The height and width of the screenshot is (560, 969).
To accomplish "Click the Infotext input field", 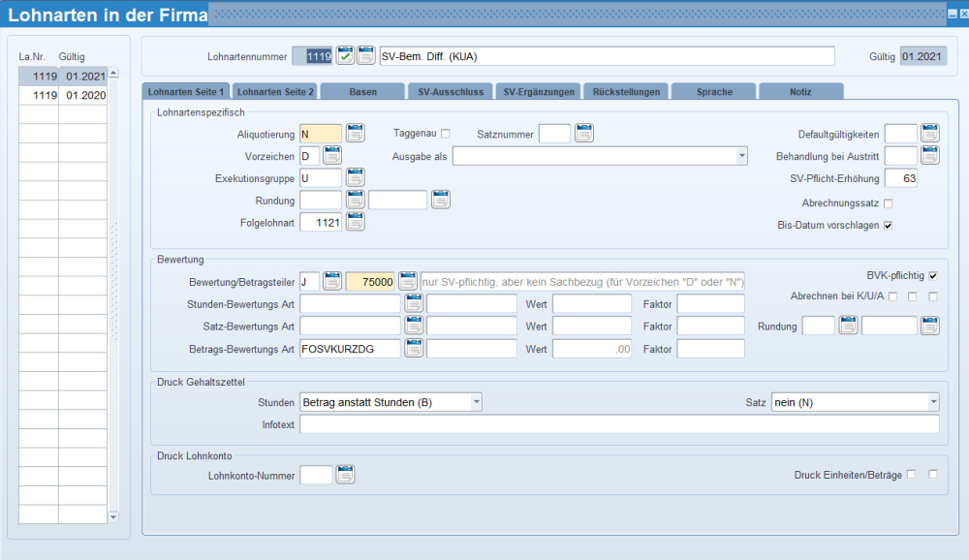I will tap(619, 424).
